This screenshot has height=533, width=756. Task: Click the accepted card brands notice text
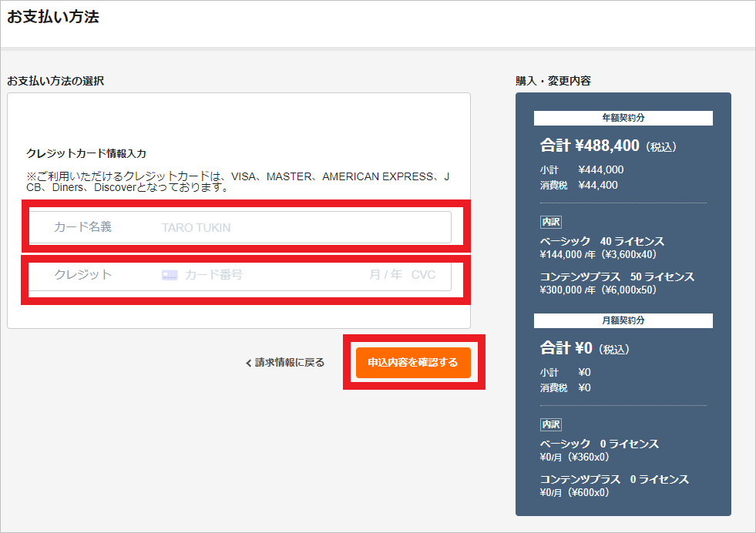tap(237, 183)
